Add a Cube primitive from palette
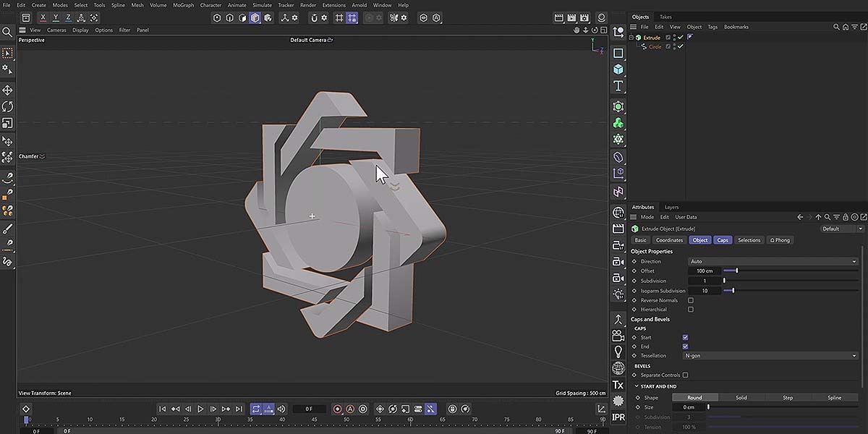Screen dimensions: 868x434 [618, 69]
